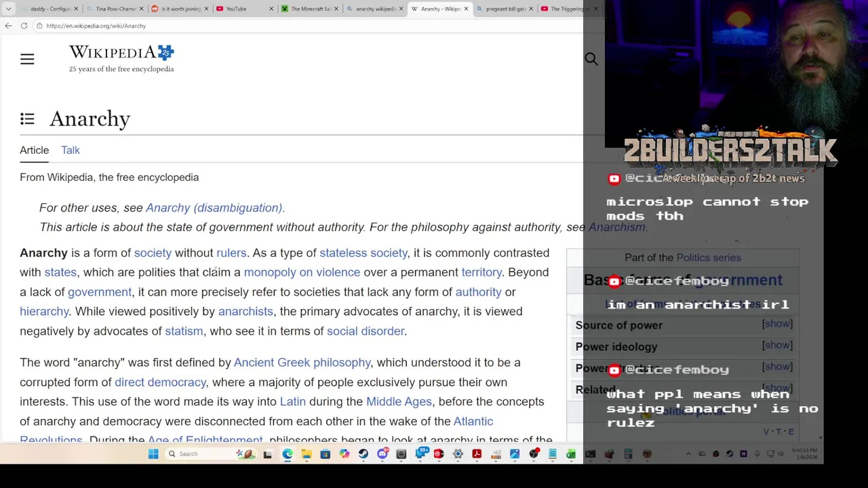Expand the Power ideology section
The width and height of the screenshot is (868, 488).
coord(777,346)
